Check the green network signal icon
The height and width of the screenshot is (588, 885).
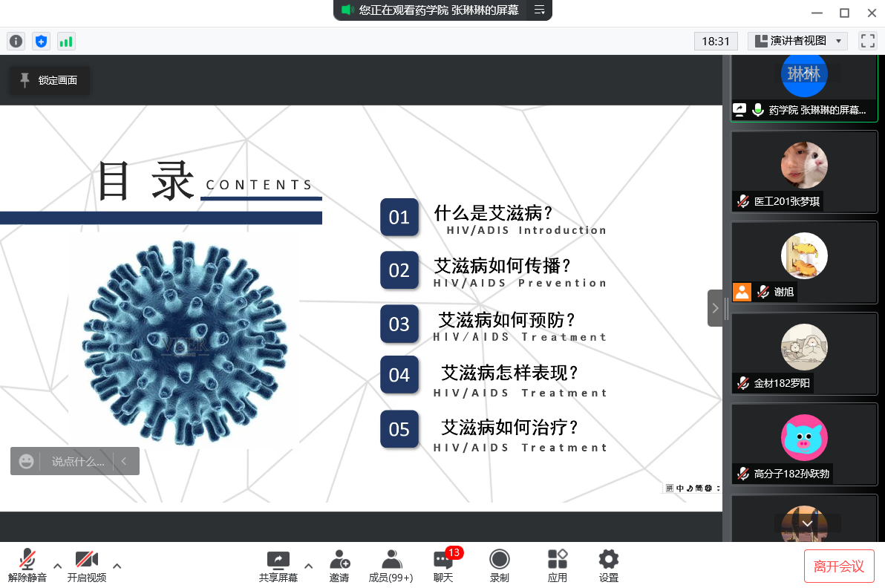tap(66, 42)
